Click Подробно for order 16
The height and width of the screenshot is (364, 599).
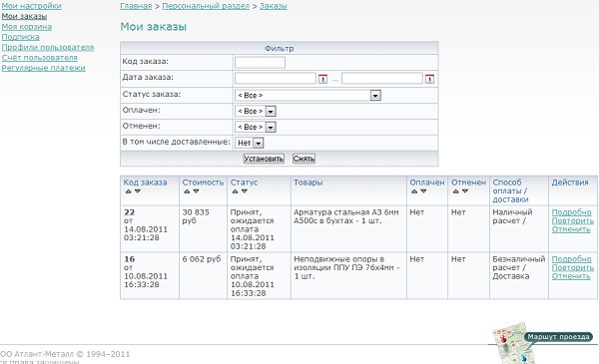[x=571, y=259]
